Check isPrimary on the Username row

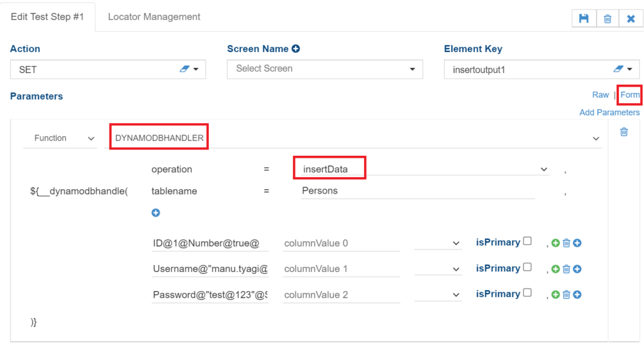(527, 267)
